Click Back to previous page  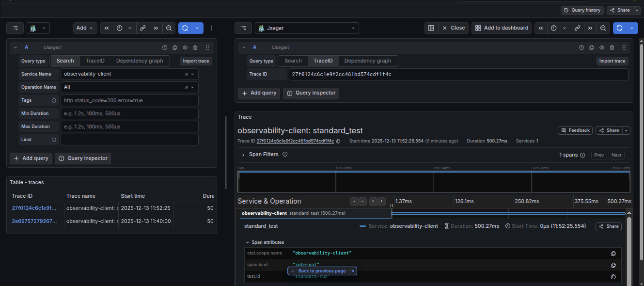[x=318, y=271]
